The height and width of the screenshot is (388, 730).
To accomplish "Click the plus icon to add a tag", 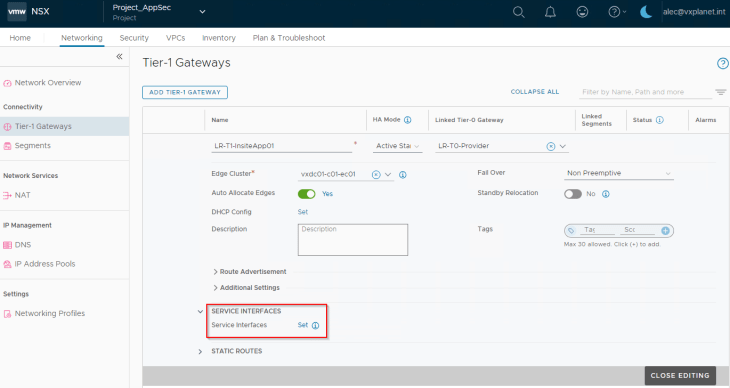I will (665, 231).
